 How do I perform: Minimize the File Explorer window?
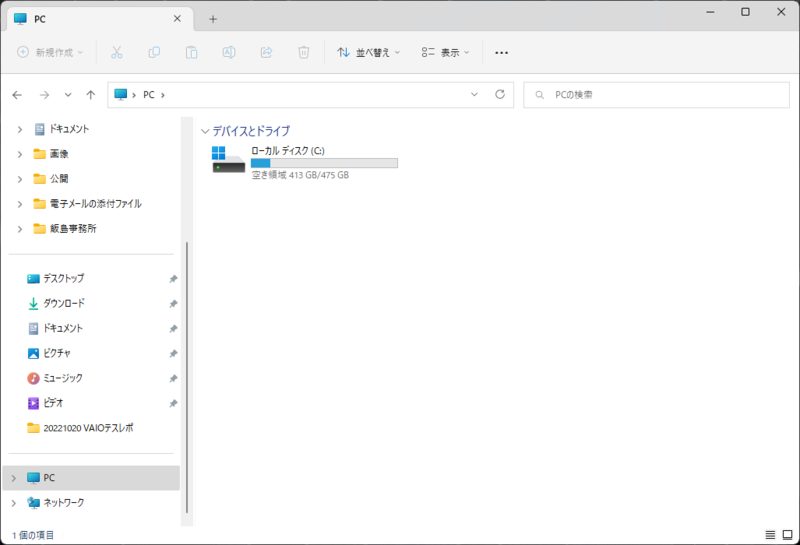710,12
